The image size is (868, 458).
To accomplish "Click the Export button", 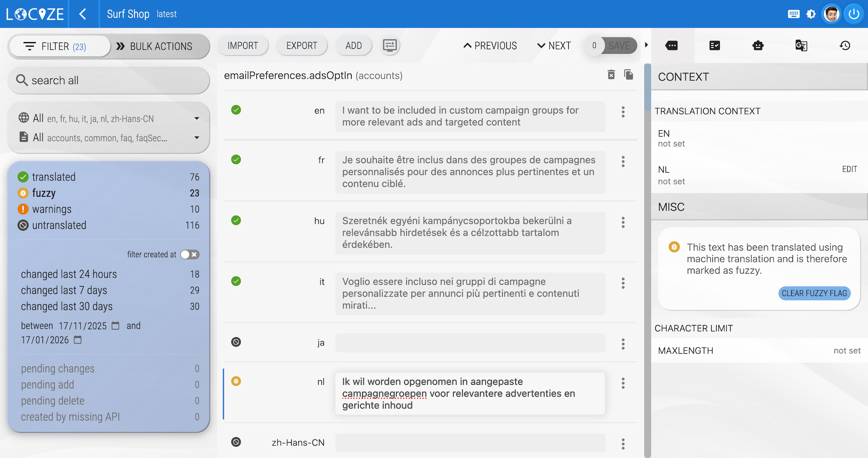I will [x=302, y=46].
